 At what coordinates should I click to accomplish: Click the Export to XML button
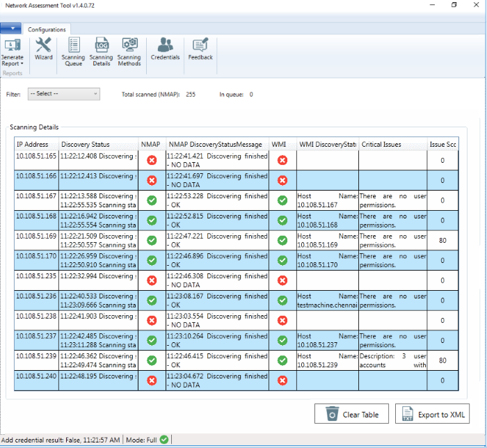(432, 415)
